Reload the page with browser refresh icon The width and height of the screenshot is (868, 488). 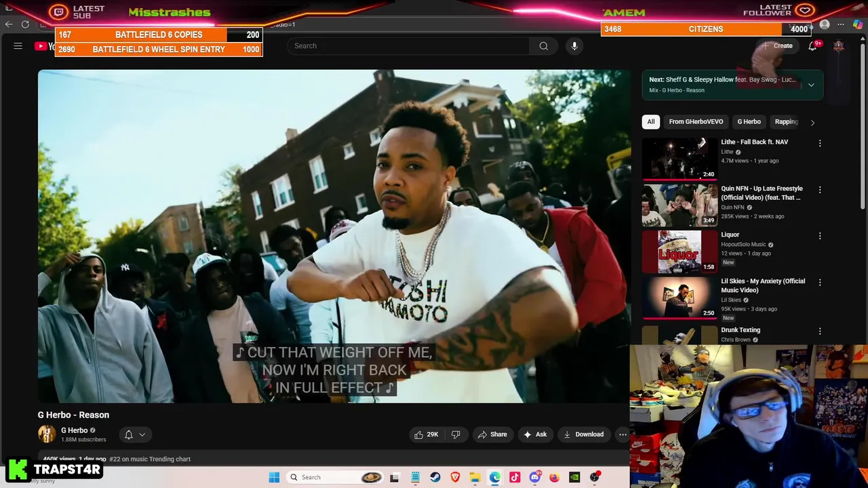click(25, 24)
